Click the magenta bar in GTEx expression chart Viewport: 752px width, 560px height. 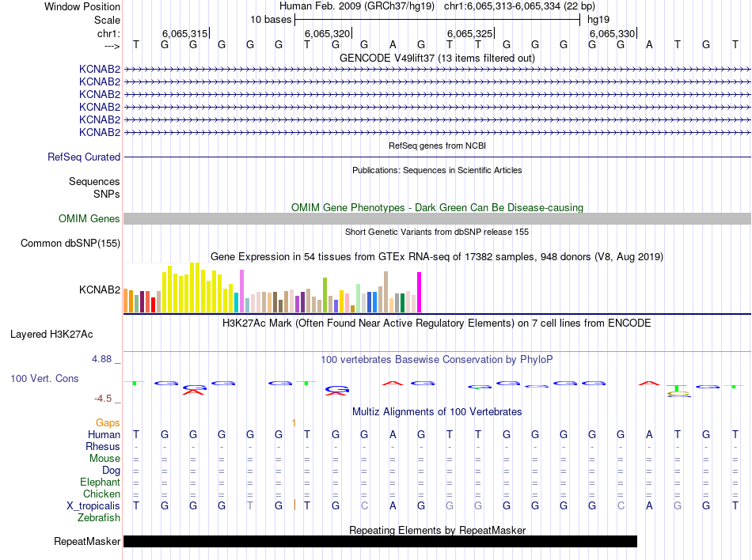[420, 293]
